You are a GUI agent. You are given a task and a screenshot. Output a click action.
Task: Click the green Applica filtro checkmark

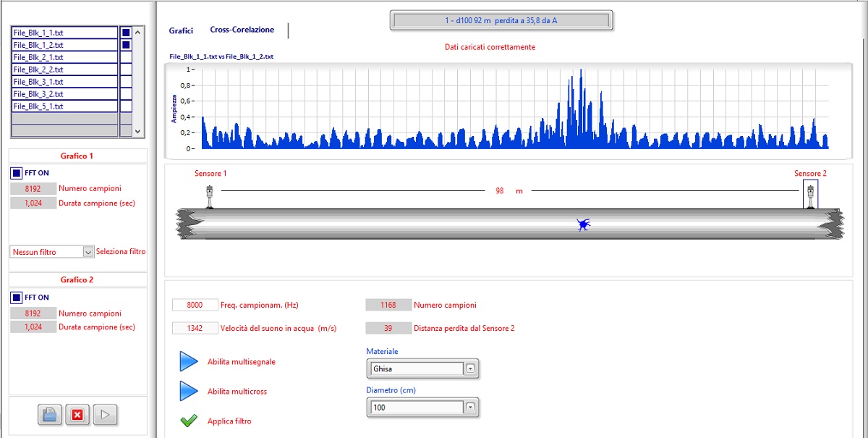click(189, 421)
